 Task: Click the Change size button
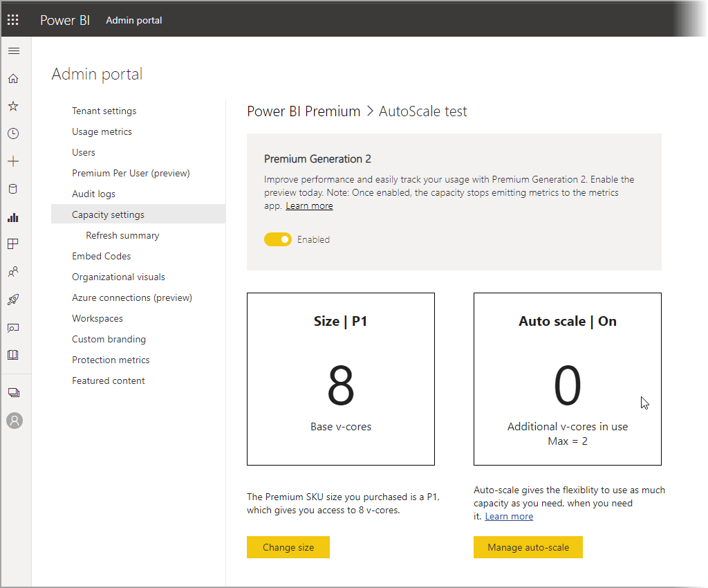[288, 547]
